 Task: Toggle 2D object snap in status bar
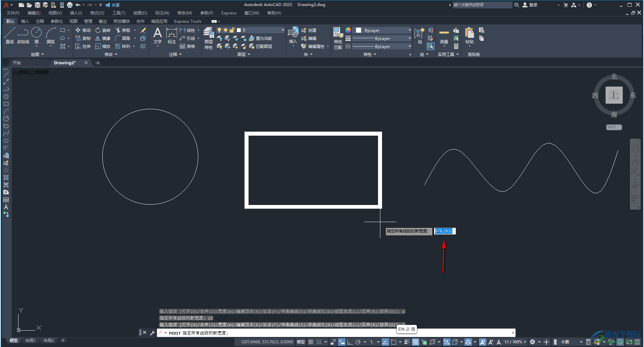393,342
